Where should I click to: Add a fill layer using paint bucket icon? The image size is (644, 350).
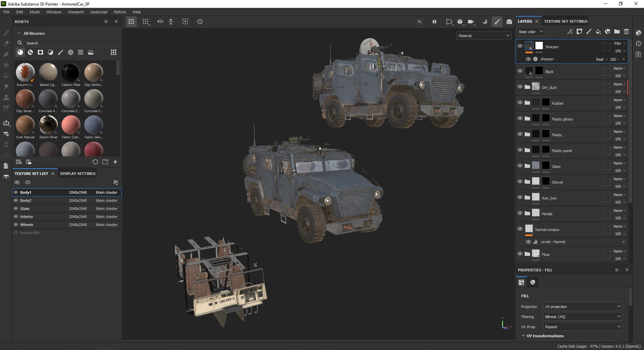[598, 32]
